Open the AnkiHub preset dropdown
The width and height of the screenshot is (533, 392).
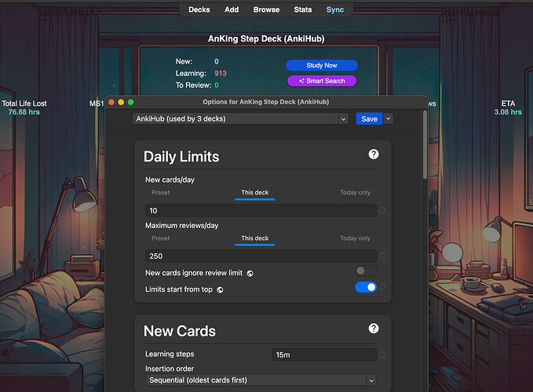click(x=240, y=118)
